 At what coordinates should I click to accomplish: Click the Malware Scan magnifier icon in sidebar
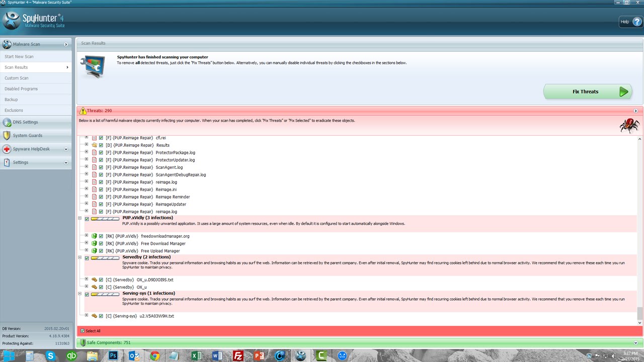[x=7, y=44]
